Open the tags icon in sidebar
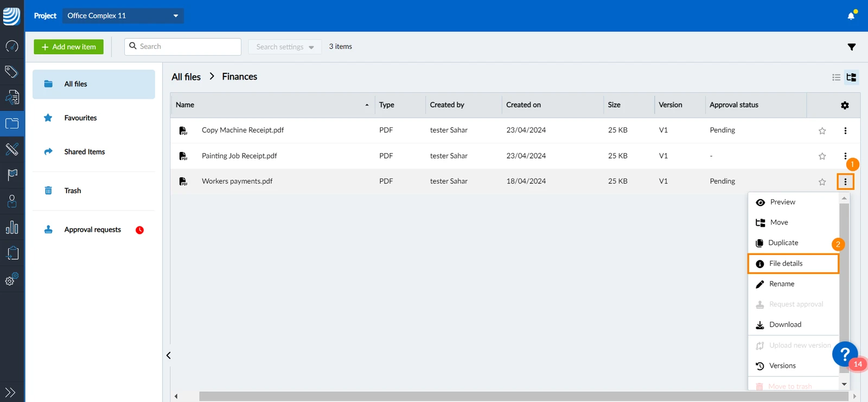This screenshot has height=402, width=868. 11,72
